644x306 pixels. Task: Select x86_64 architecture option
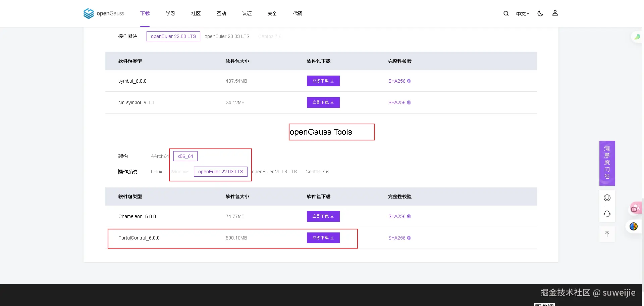coord(185,156)
